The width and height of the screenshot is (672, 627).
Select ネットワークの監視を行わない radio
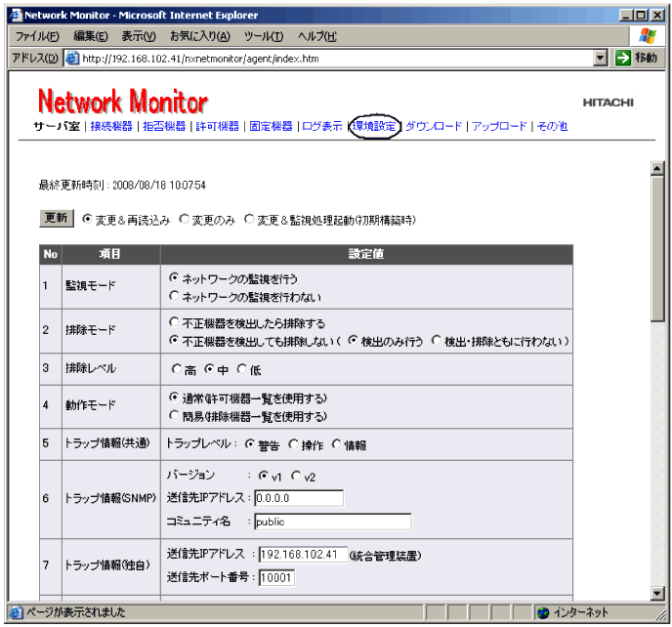pyautogui.click(x=174, y=296)
